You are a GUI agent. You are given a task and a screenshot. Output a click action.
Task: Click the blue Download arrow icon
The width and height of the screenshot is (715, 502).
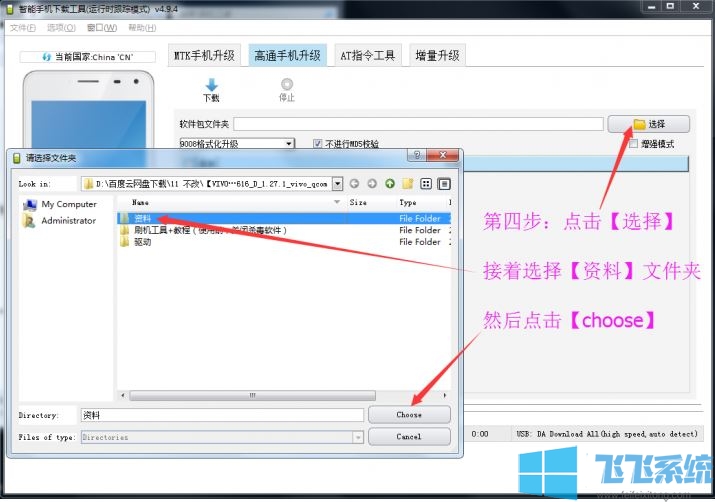point(212,84)
